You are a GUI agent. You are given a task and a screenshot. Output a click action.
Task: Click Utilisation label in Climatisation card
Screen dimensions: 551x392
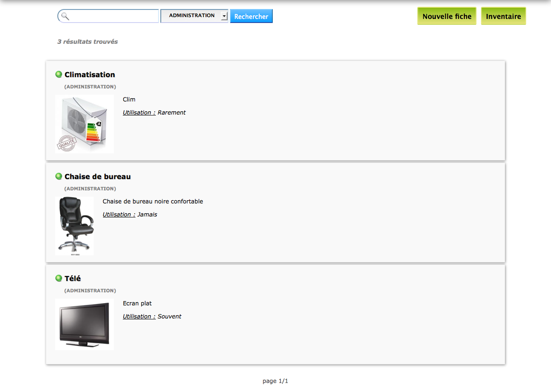coord(139,112)
